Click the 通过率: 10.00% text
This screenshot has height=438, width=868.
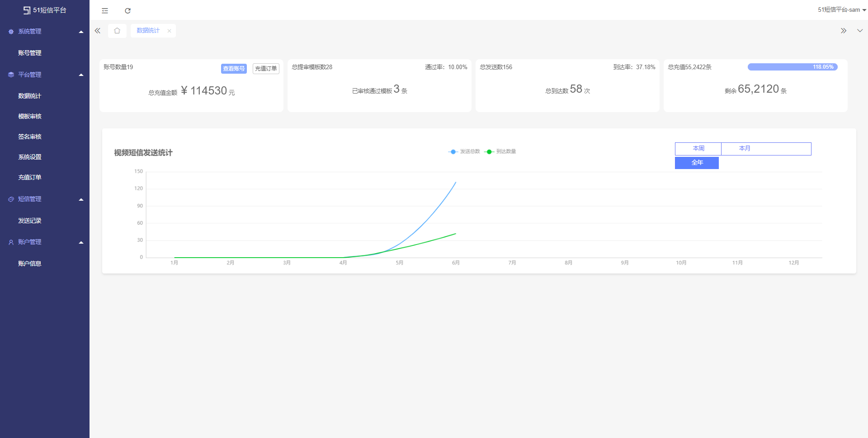pyautogui.click(x=446, y=67)
